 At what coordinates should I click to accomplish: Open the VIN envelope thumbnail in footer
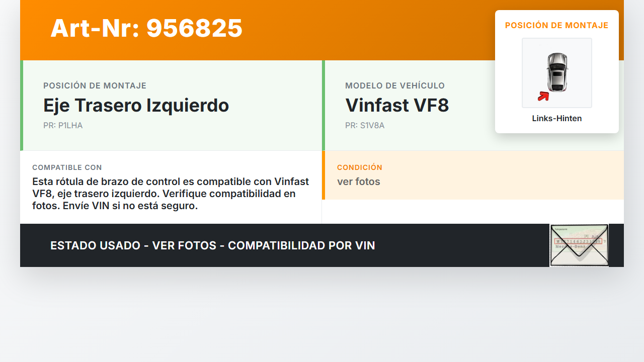point(579,245)
